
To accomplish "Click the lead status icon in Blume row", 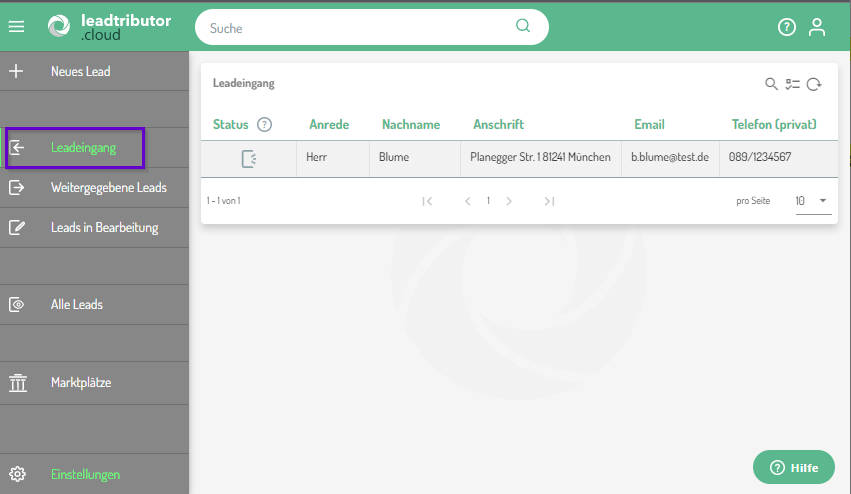I will tap(249, 158).
